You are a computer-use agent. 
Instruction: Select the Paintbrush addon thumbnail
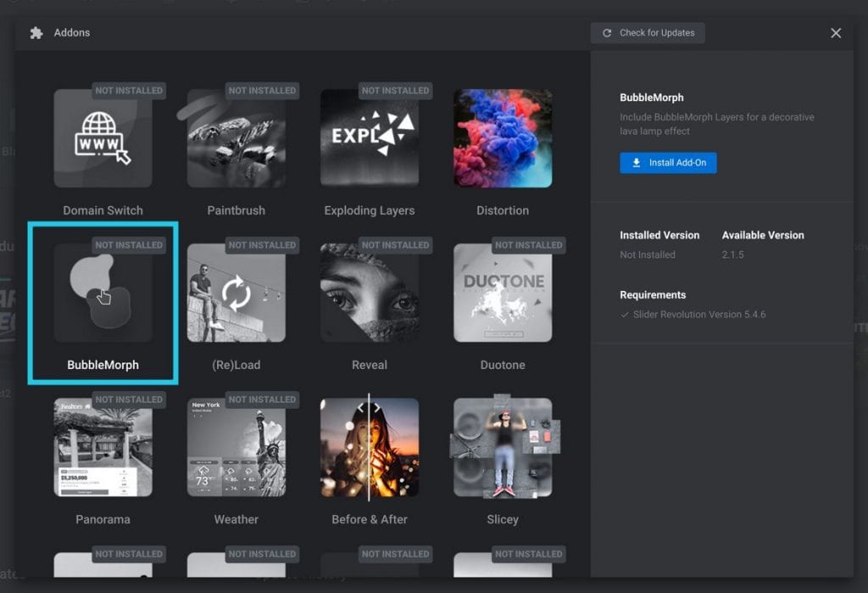pos(236,138)
